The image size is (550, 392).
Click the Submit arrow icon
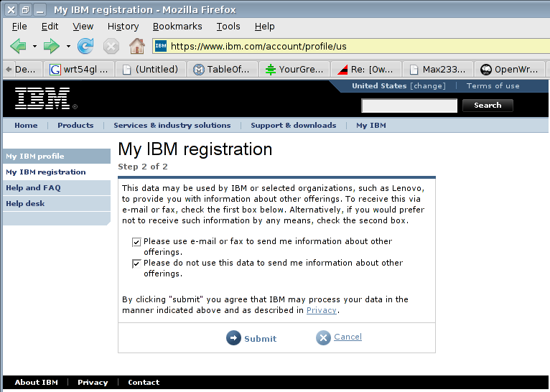coord(233,338)
